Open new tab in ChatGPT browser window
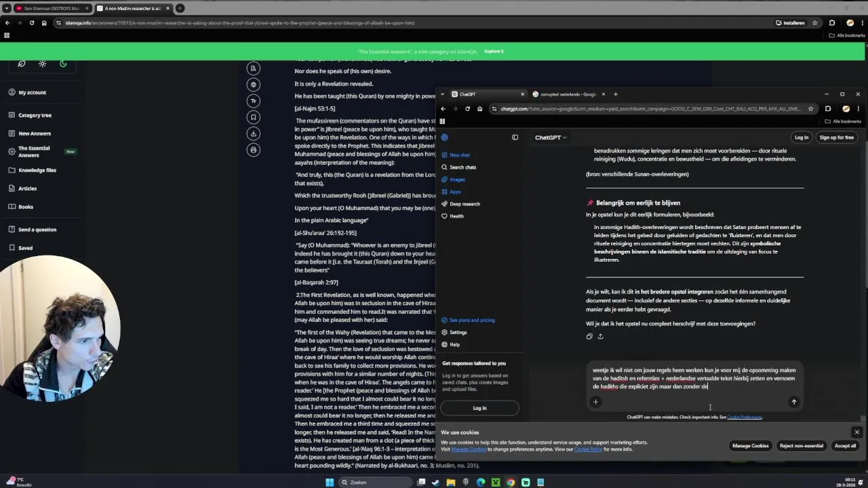 [616, 94]
